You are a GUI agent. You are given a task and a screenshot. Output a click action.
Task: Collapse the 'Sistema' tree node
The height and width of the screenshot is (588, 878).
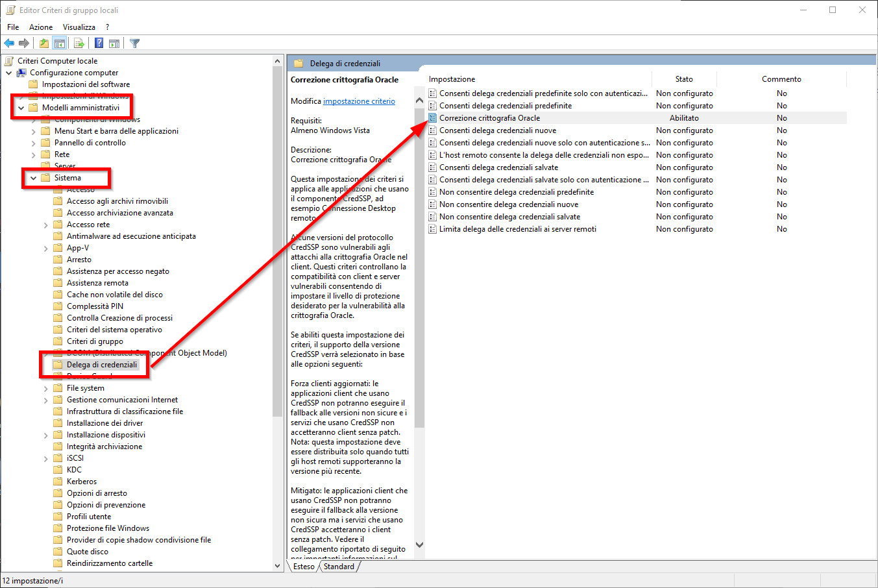33,177
